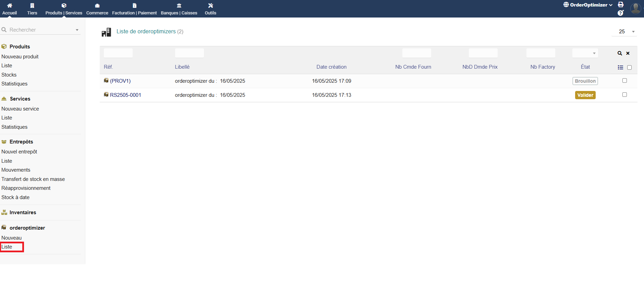Viewport: 644px width, 300px height.
Task: Click the Outils tools icon
Action: pyautogui.click(x=210, y=5)
